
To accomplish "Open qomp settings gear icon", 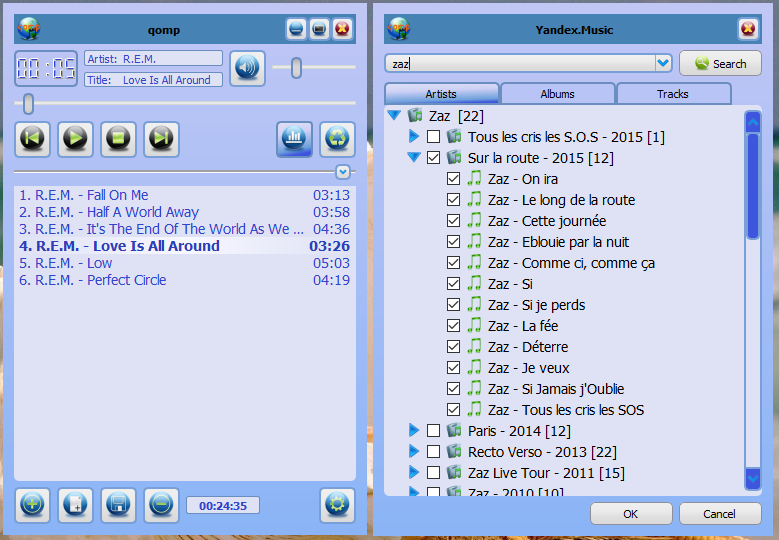I will (x=337, y=505).
